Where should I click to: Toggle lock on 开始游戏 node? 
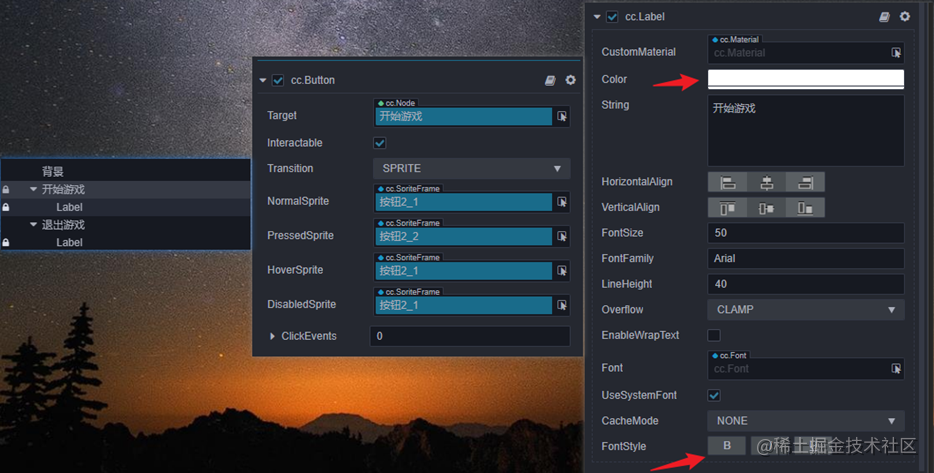(6, 189)
